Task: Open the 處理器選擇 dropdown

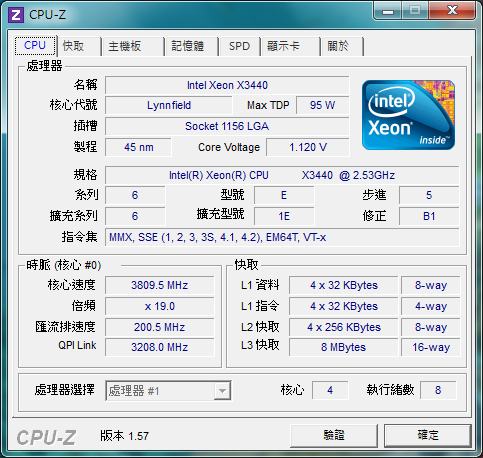Action: click(168, 390)
